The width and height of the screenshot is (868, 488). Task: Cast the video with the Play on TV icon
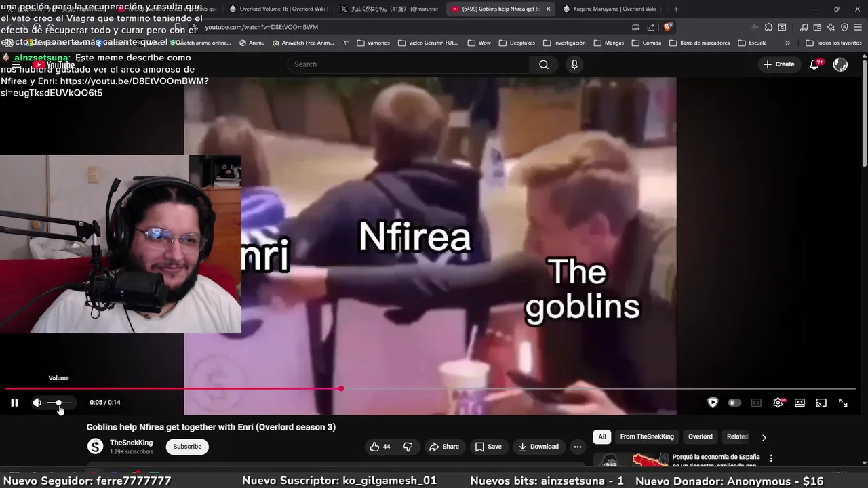[821, 403]
